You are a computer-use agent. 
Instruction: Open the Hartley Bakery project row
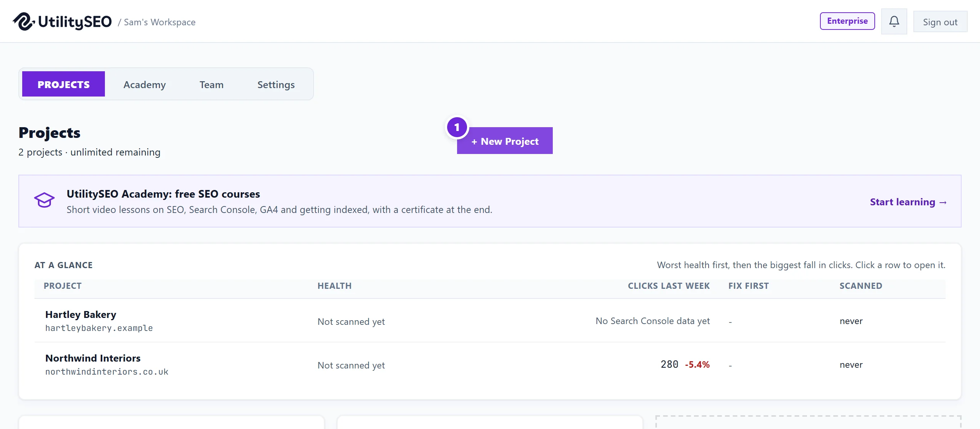[x=490, y=321]
